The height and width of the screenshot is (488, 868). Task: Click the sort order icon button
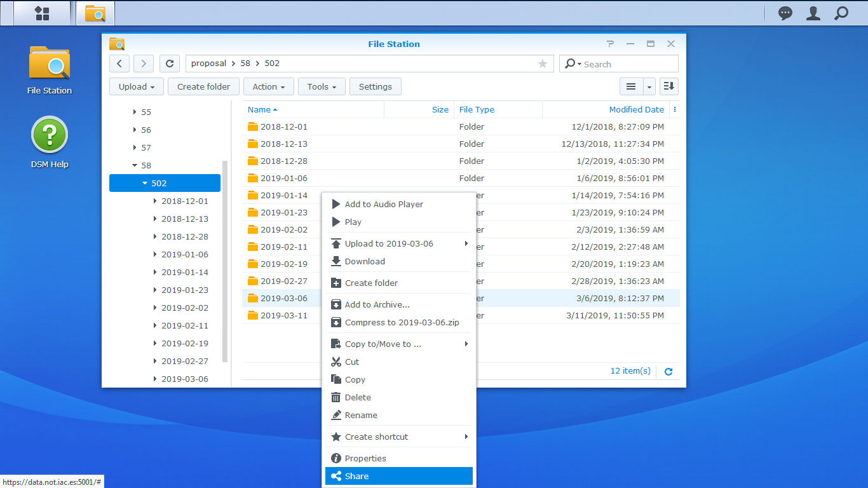(x=668, y=86)
